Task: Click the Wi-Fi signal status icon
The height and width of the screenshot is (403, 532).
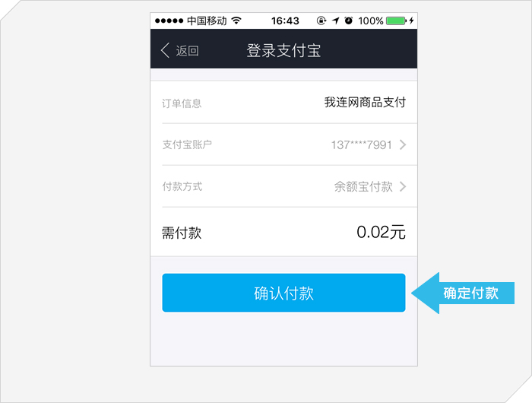Action: coord(236,21)
